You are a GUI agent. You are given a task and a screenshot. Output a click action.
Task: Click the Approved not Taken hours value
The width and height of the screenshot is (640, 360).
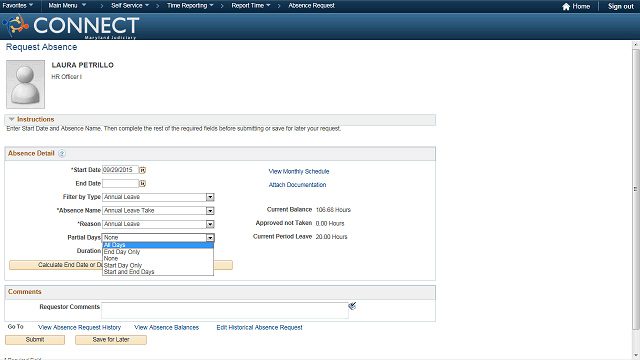click(330, 224)
